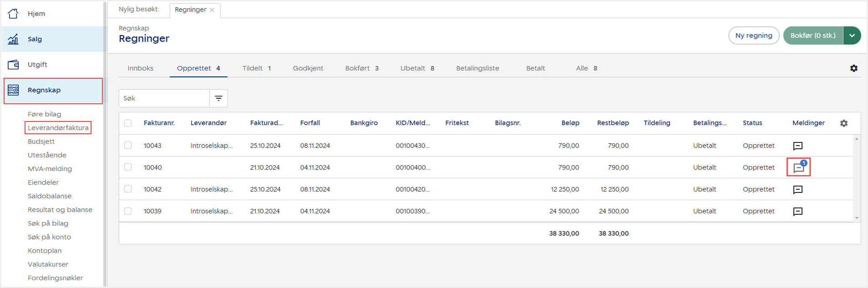This screenshot has width=868, height=288.
Task: Switch to the Bokført tab
Action: (361, 68)
